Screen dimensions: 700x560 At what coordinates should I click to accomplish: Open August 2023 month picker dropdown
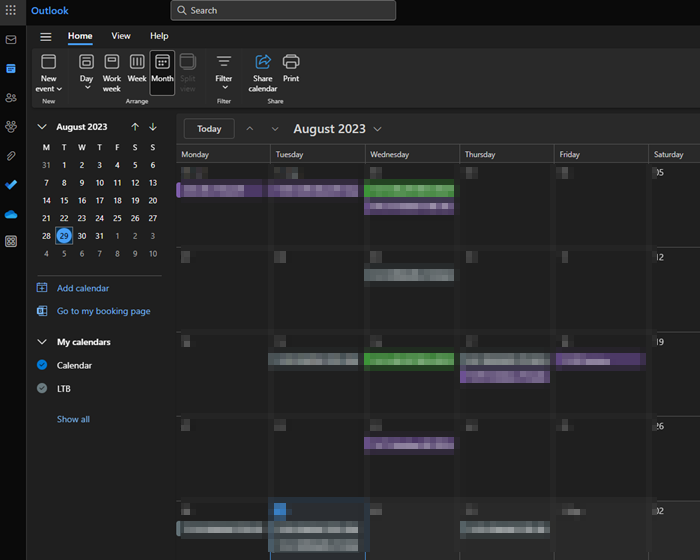click(x=378, y=129)
